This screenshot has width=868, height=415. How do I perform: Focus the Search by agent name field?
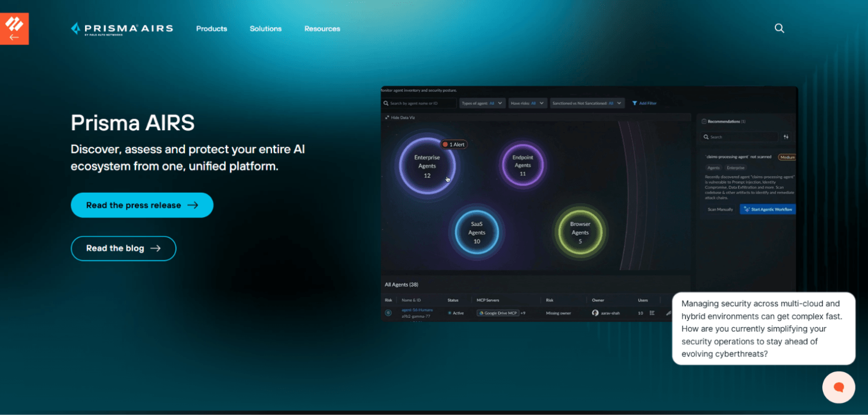419,104
